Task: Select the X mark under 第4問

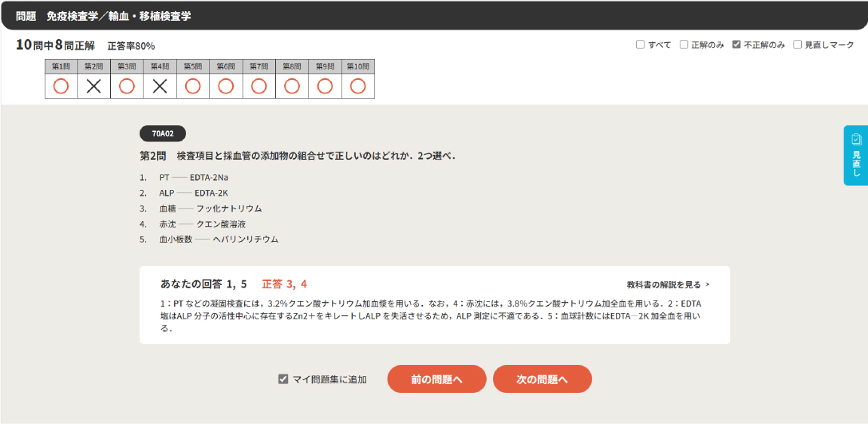Action: point(160,86)
